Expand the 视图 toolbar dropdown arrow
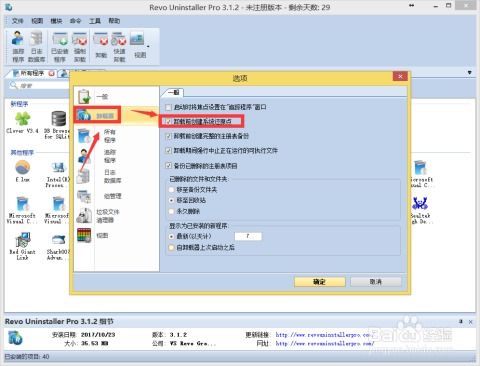This screenshot has height=366, width=480. click(x=148, y=47)
